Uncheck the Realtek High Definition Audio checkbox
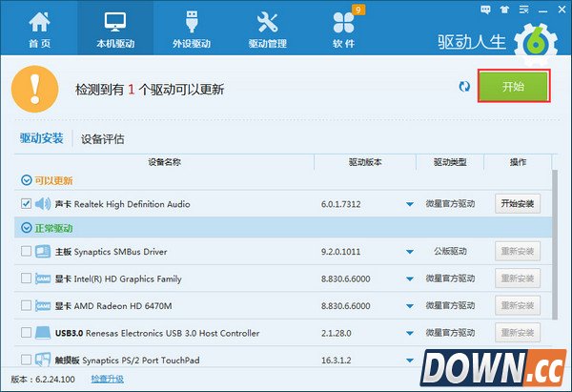 coord(26,203)
